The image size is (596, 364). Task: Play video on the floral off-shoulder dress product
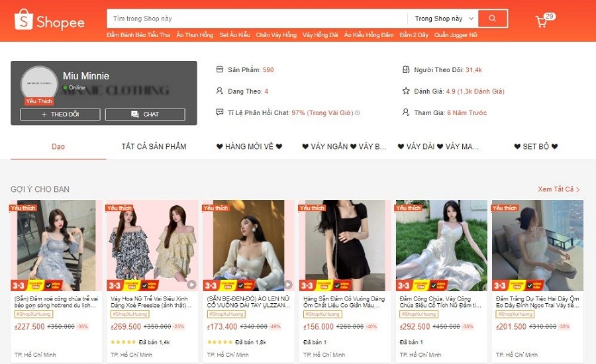pos(191,285)
